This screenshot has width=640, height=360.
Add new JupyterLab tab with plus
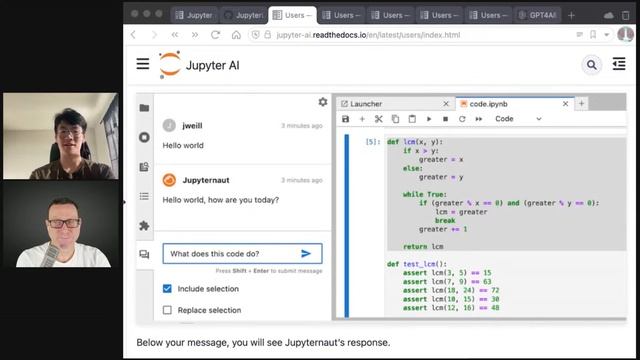pyautogui.click(x=581, y=104)
